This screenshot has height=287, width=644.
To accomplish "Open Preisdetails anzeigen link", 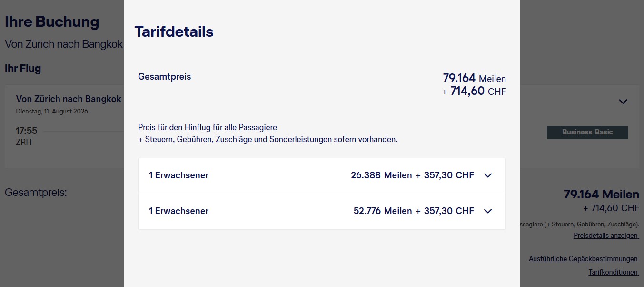I will (x=605, y=235).
